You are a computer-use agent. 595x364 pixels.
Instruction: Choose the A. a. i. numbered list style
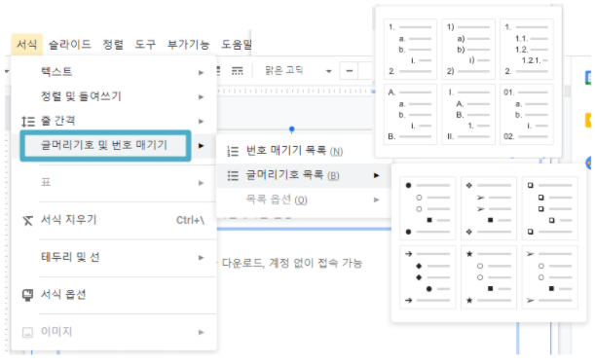point(410,115)
